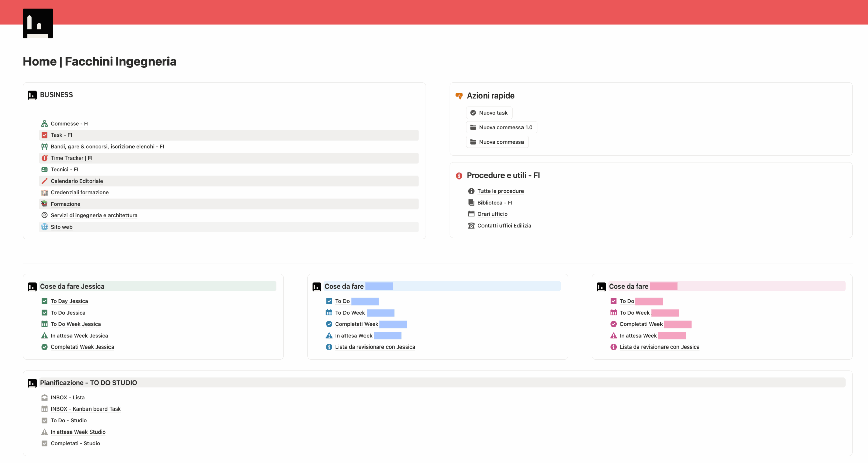Click the page logo icon above title
The height and width of the screenshot is (463, 868).
[38, 23]
